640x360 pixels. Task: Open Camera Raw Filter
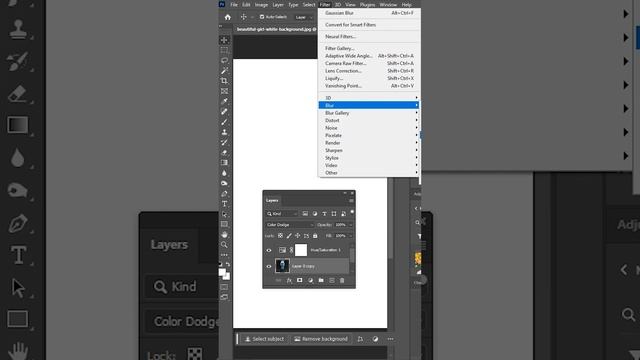coord(369,63)
